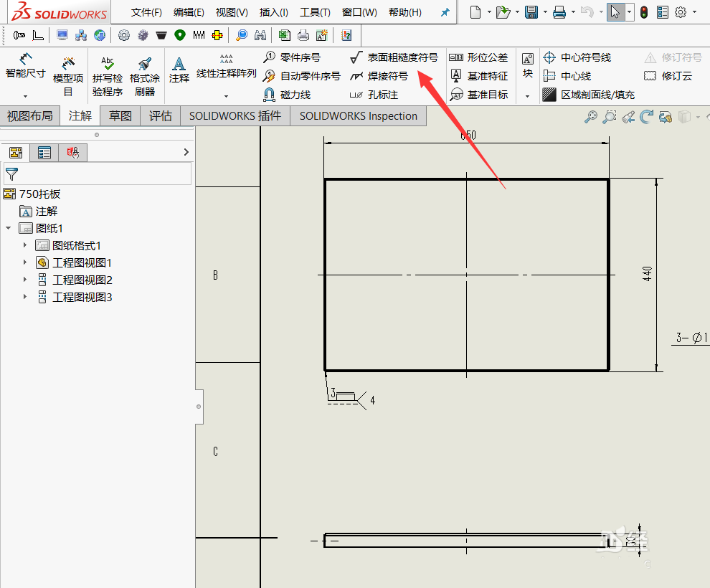Click Datum Feature (基准特征)
The width and height of the screenshot is (710, 588).
[478, 76]
